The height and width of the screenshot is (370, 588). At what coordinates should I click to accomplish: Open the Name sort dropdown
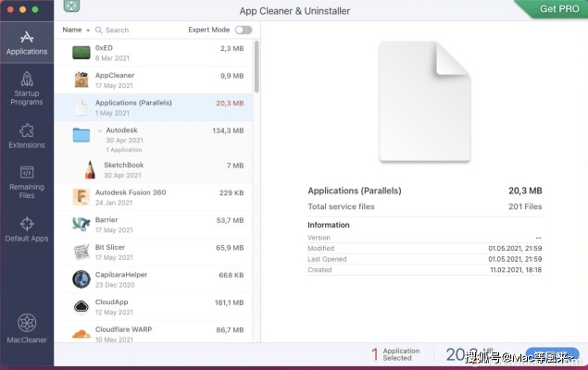click(76, 30)
